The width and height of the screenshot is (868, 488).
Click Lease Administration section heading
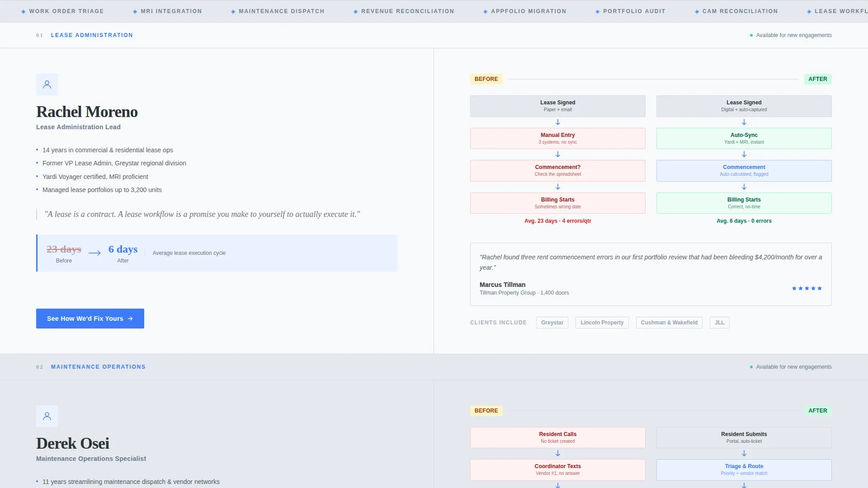tap(92, 35)
